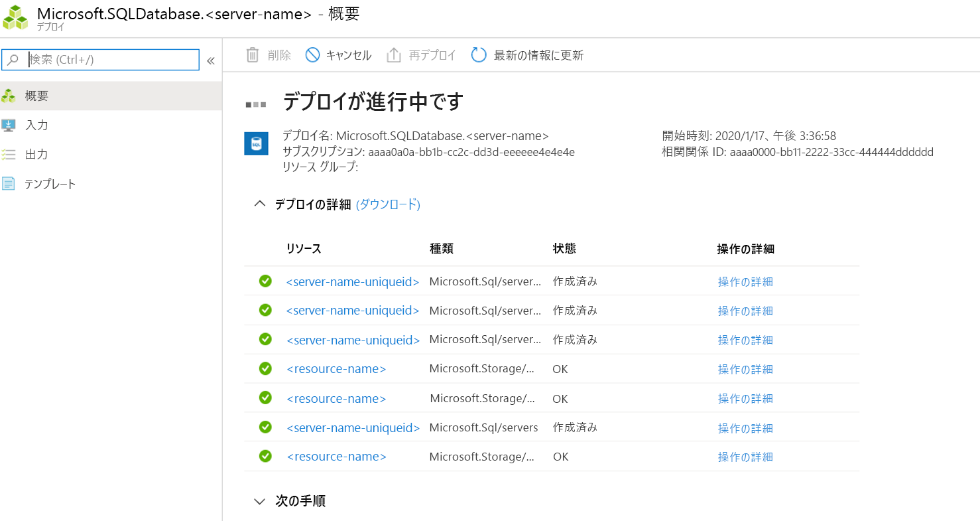The image size is (980, 521).
Task: Click the デプロイが進行中です heading
Action: click(x=373, y=102)
